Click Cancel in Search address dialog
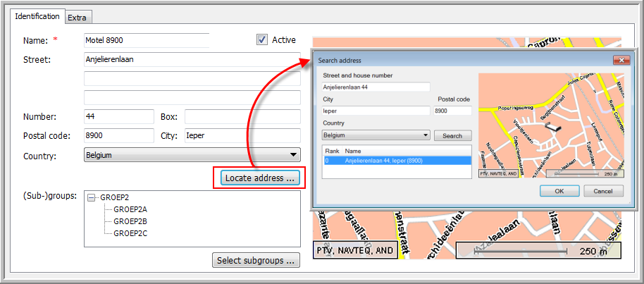 (603, 191)
